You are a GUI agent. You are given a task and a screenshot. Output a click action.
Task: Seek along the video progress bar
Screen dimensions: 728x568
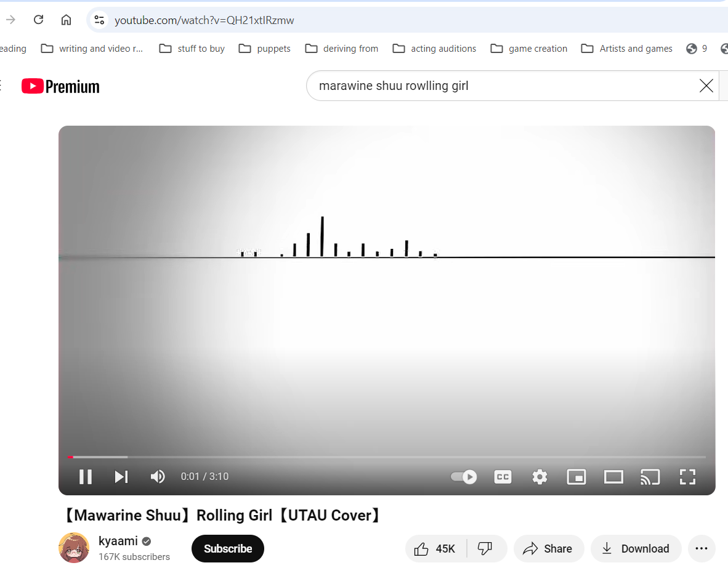[387, 457]
